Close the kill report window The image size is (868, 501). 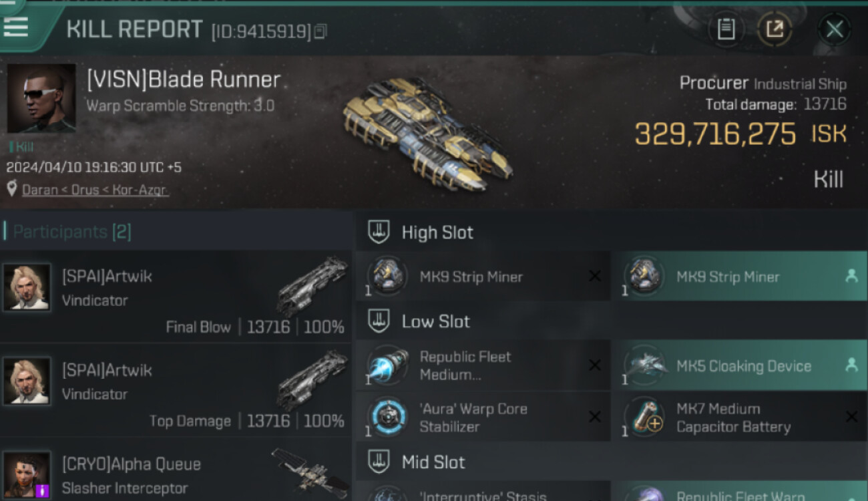click(834, 29)
